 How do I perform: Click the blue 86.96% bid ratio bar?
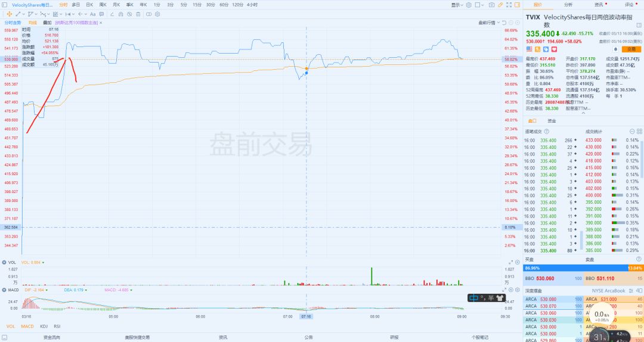tap(575, 268)
